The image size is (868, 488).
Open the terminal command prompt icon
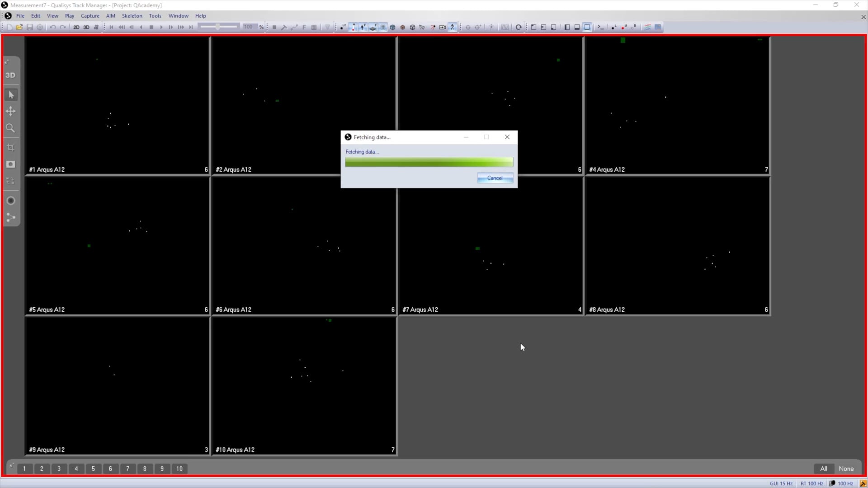[x=600, y=27]
